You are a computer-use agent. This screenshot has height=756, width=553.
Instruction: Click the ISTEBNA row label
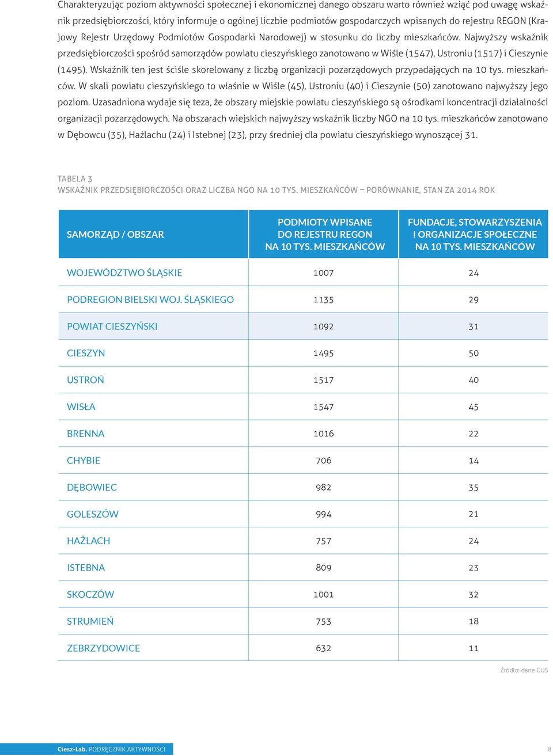86,568
